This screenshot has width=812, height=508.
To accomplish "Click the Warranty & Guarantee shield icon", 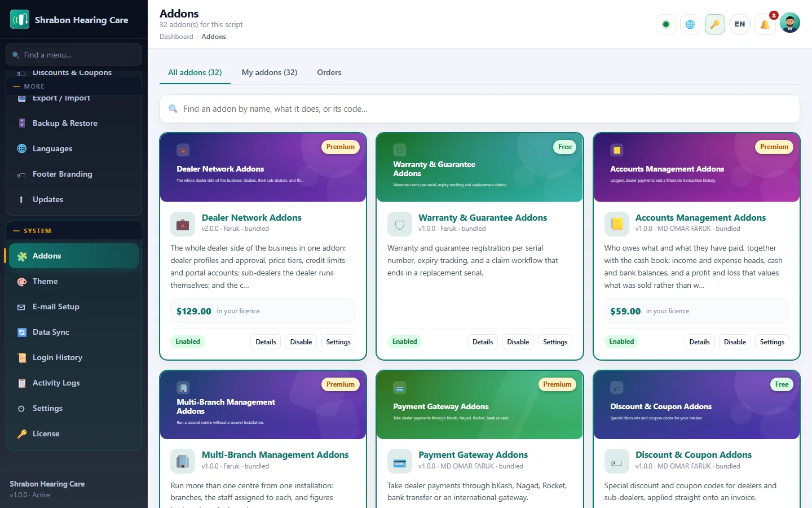I will pos(400,224).
